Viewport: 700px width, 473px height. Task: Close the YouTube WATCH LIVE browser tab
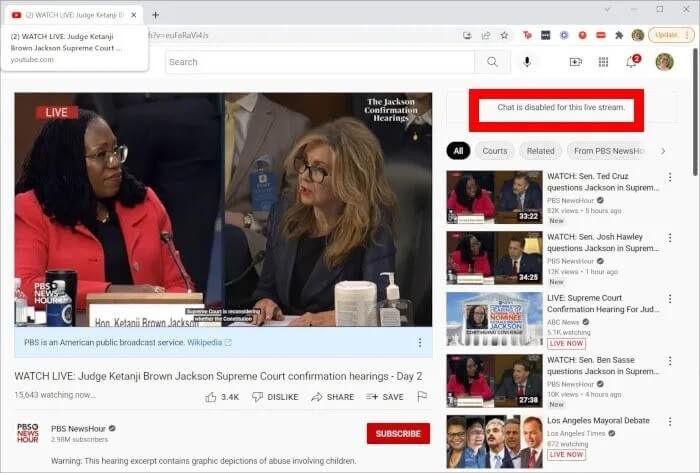point(133,15)
